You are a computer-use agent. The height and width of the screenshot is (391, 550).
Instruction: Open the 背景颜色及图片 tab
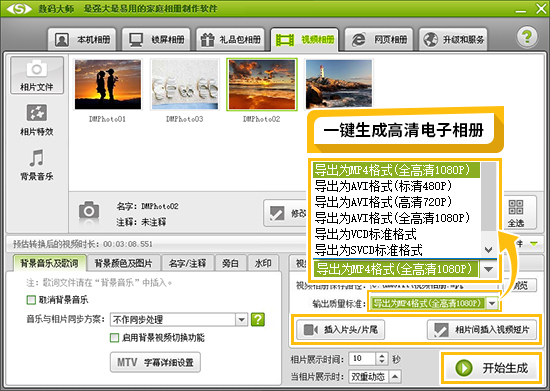pyautogui.click(x=123, y=263)
